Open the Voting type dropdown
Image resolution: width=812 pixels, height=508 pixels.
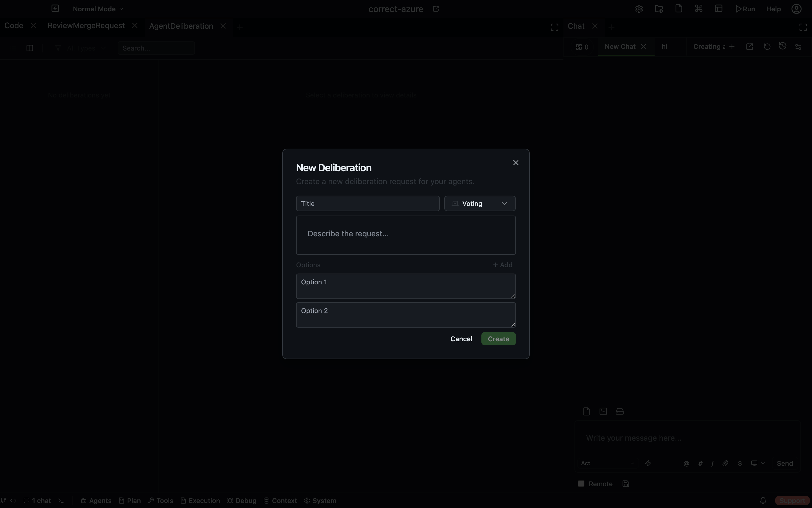coord(479,203)
